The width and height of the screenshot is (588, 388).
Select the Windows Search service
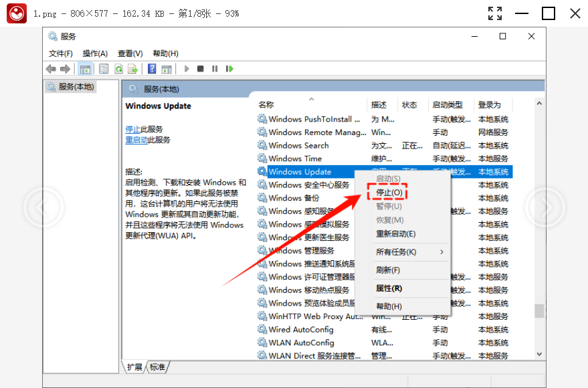(x=385, y=145)
